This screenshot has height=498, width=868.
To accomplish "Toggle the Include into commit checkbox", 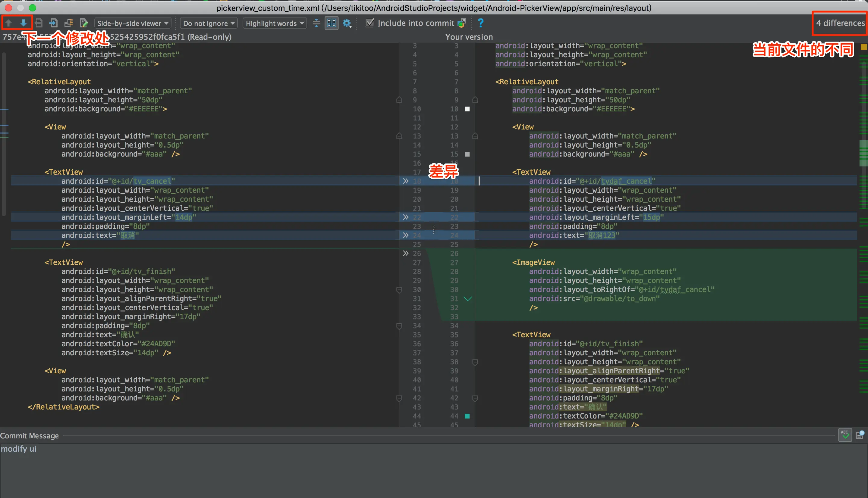I will coord(370,23).
